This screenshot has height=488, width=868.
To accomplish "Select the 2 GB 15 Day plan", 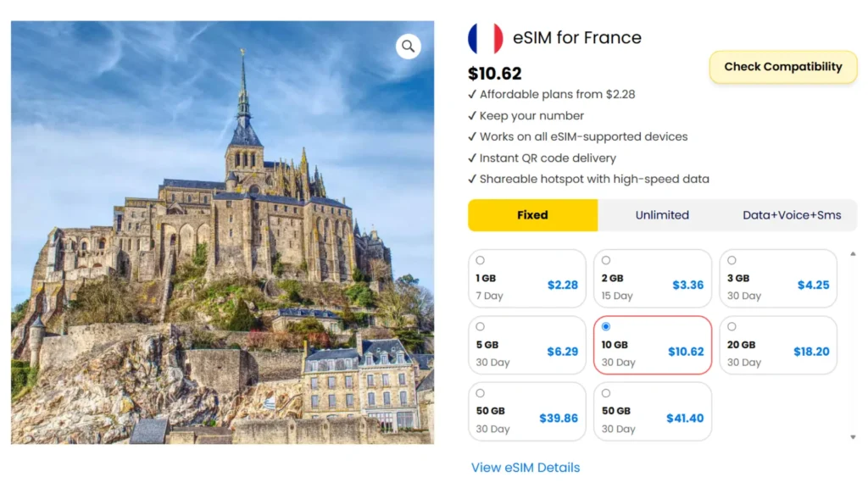I will (x=652, y=278).
